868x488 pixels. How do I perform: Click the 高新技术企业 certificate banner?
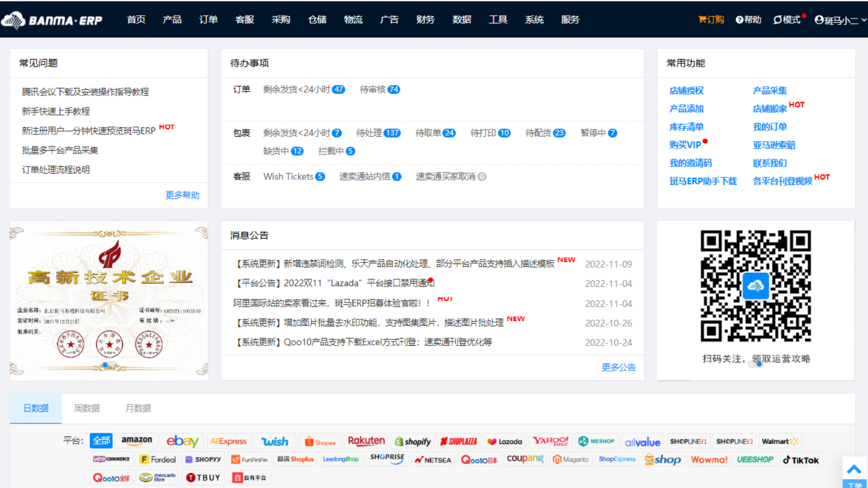pyautogui.click(x=108, y=300)
